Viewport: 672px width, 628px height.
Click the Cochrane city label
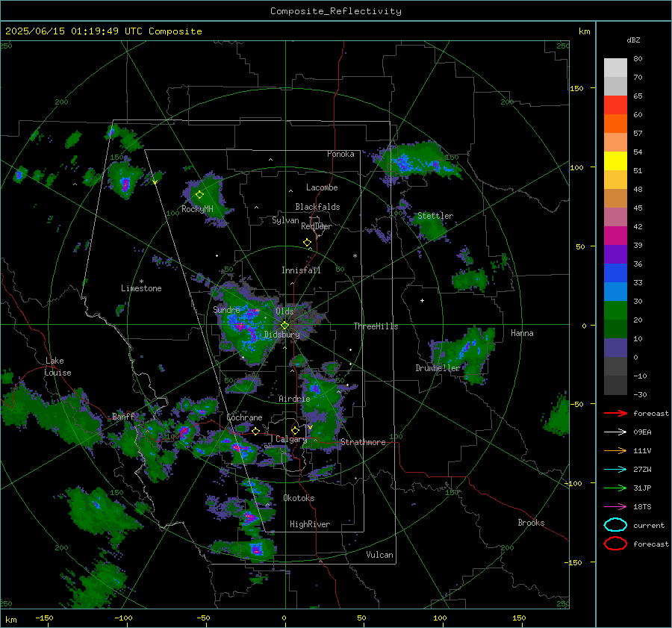(x=244, y=417)
